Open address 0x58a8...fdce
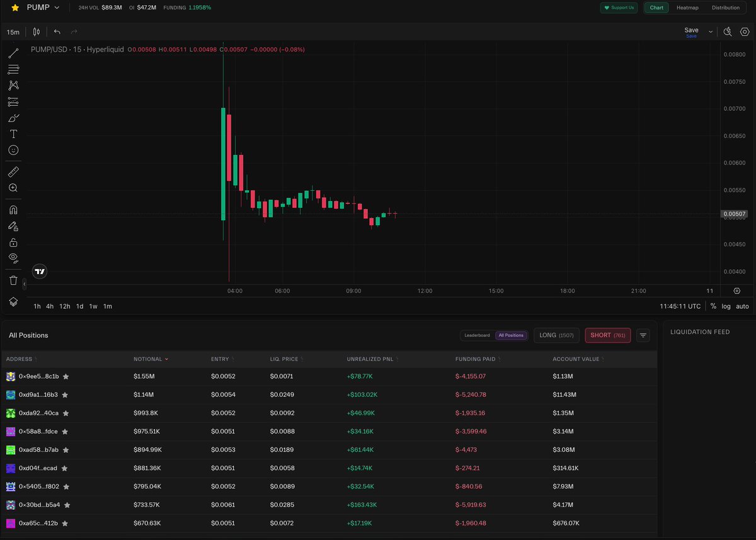 (x=38, y=432)
